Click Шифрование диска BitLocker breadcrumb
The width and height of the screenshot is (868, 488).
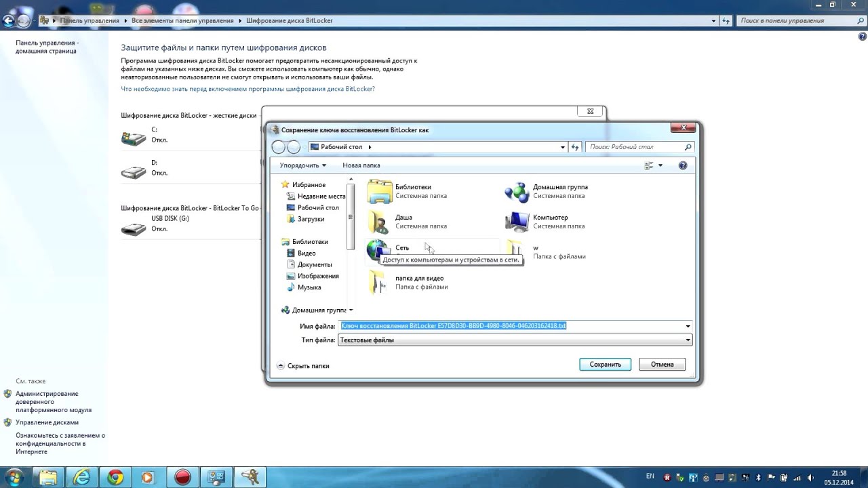(x=290, y=21)
